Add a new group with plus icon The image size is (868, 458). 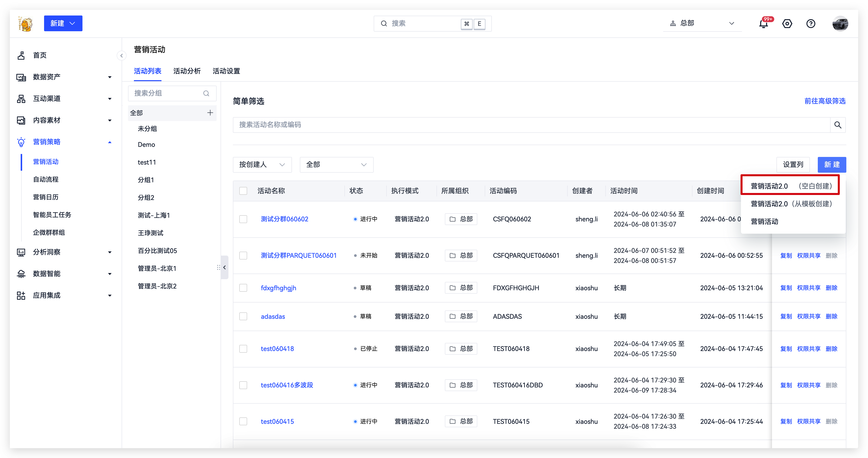pyautogui.click(x=210, y=113)
